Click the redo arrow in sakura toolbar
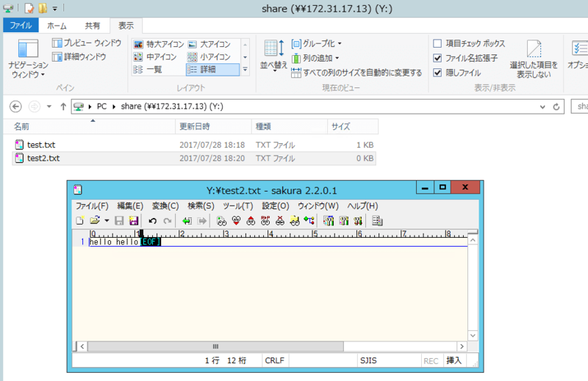The height and width of the screenshot is (381, 588). pos(168,221)
